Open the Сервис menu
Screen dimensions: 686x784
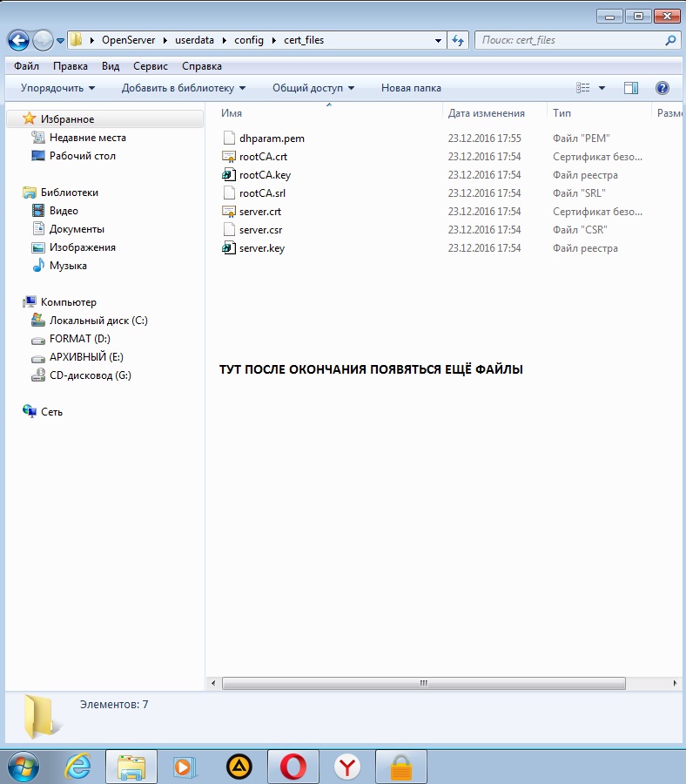click(151, 66)
